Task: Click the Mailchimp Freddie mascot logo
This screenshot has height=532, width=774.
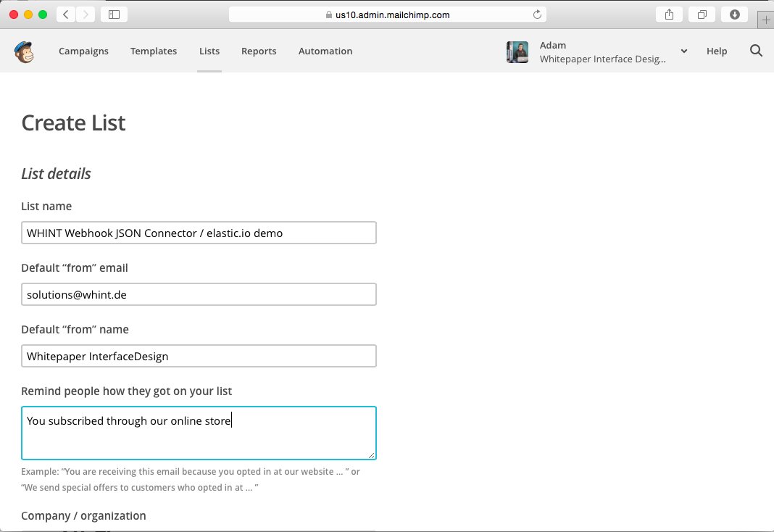Action: click(24, 51)
